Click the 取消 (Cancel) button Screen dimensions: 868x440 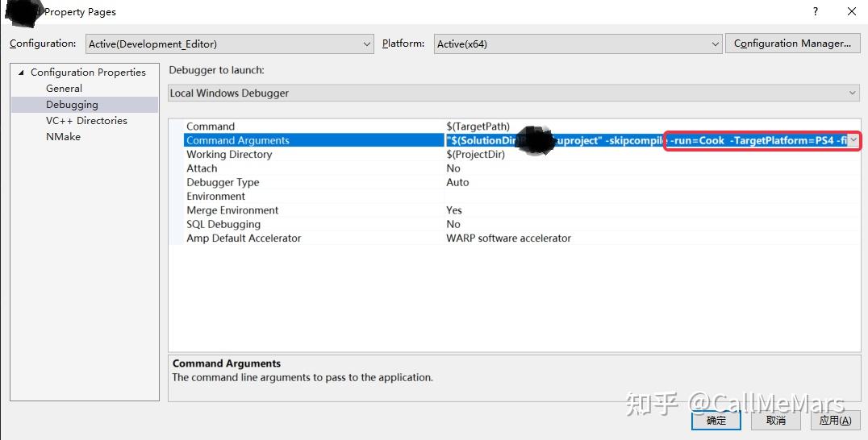[x=776, y=420]
